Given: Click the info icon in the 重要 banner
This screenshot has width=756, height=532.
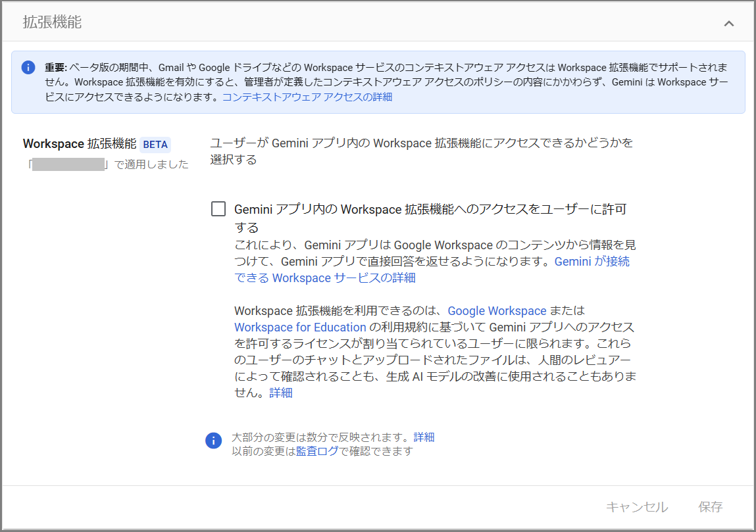Looking at the screenshot, I should pos(28,67).
